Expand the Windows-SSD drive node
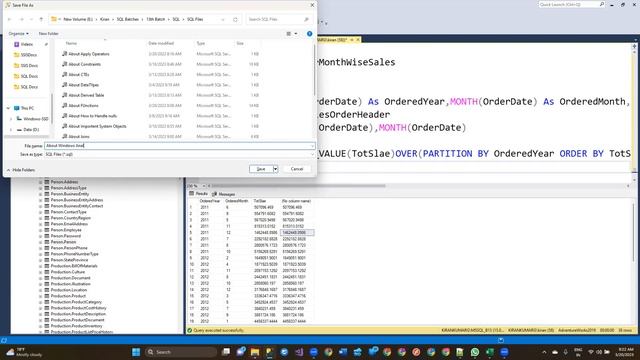This screenshot has height=360, width=640. pos(11,119)
